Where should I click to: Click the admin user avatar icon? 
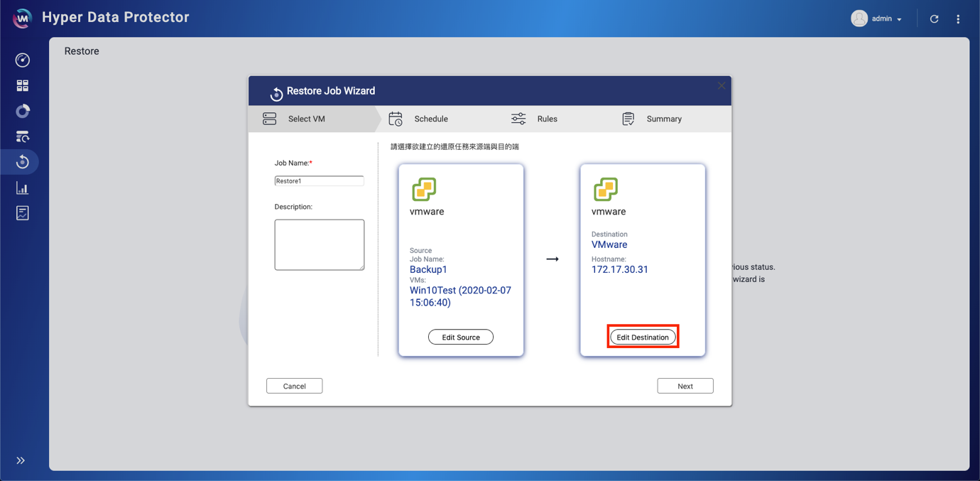pyautogui.click(x=859, y=18)
